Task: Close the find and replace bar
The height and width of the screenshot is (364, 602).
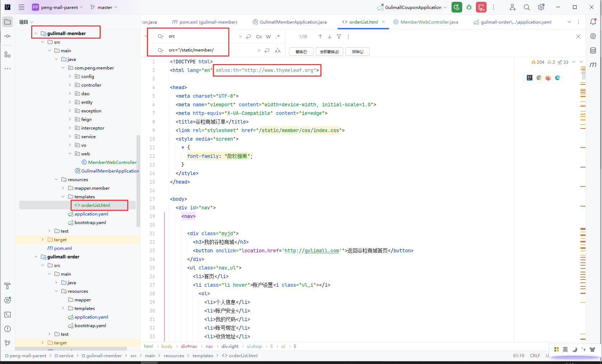Action: [x=578, y=37]
